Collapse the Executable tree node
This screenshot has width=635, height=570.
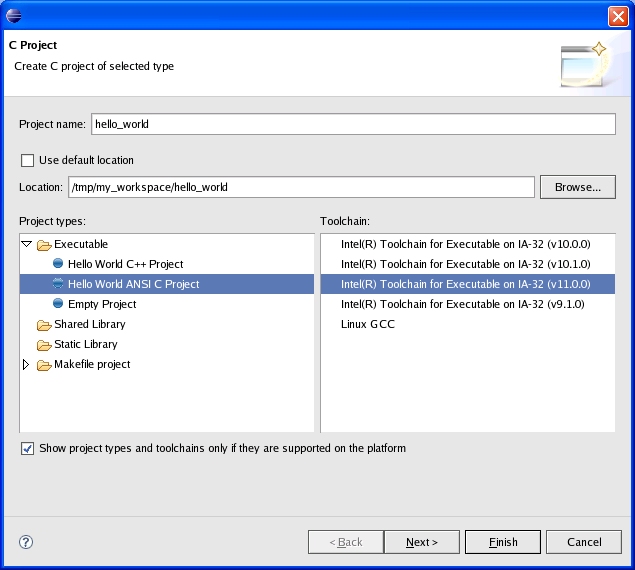pos(27,244)
